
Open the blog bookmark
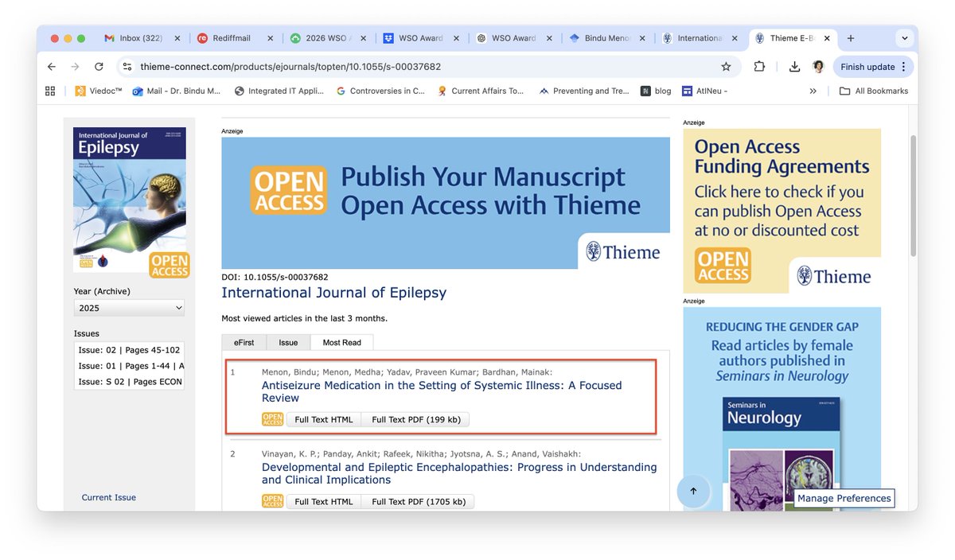click(657, 91)
